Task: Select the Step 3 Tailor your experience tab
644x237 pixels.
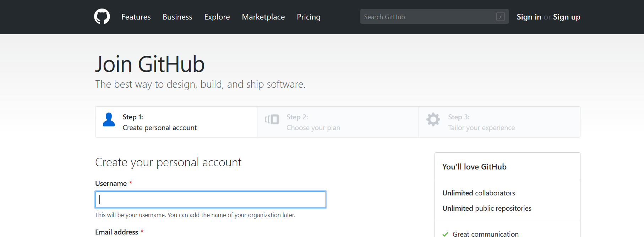Action: (500, 122)
